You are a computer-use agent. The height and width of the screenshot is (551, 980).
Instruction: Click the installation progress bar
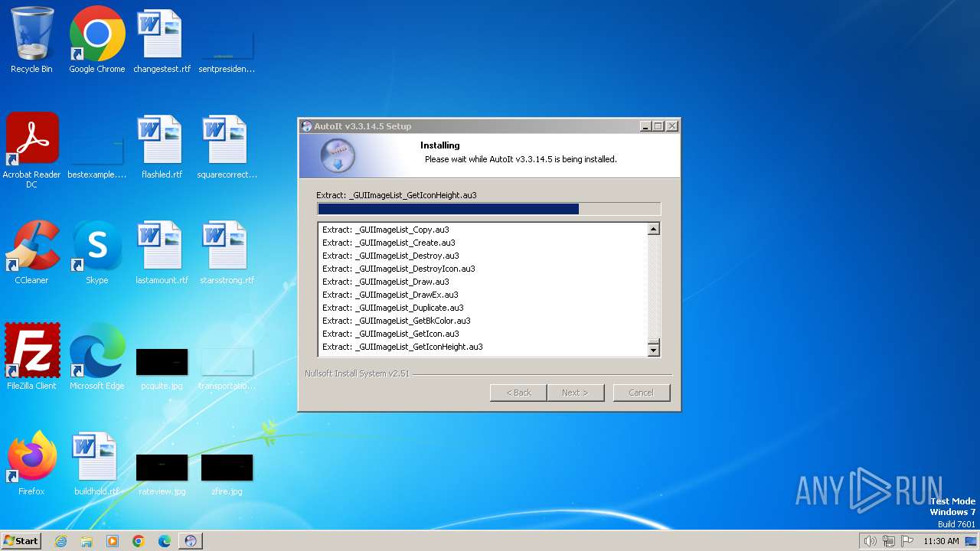488,209
